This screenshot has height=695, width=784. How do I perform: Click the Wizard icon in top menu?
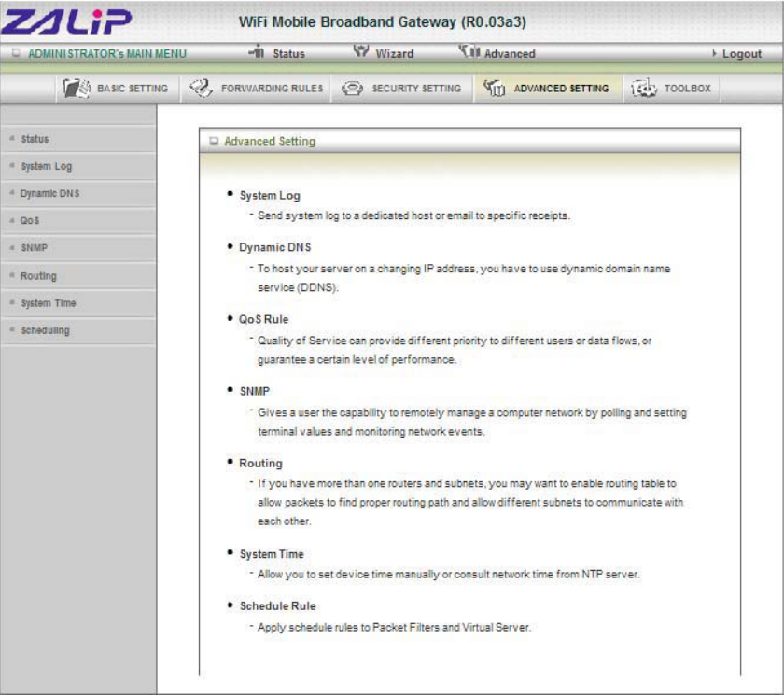[361, 51]
